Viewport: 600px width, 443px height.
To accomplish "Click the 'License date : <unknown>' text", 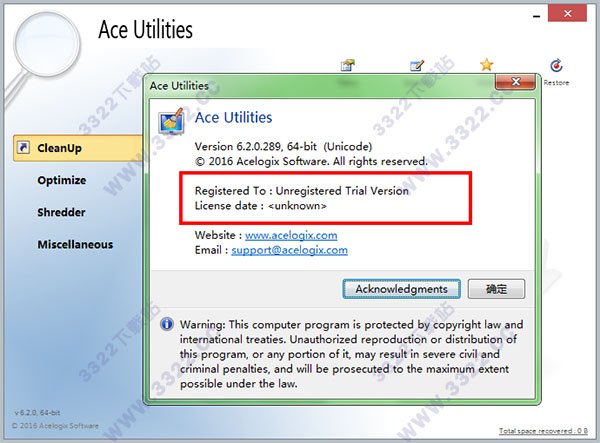I will point(261,206).
